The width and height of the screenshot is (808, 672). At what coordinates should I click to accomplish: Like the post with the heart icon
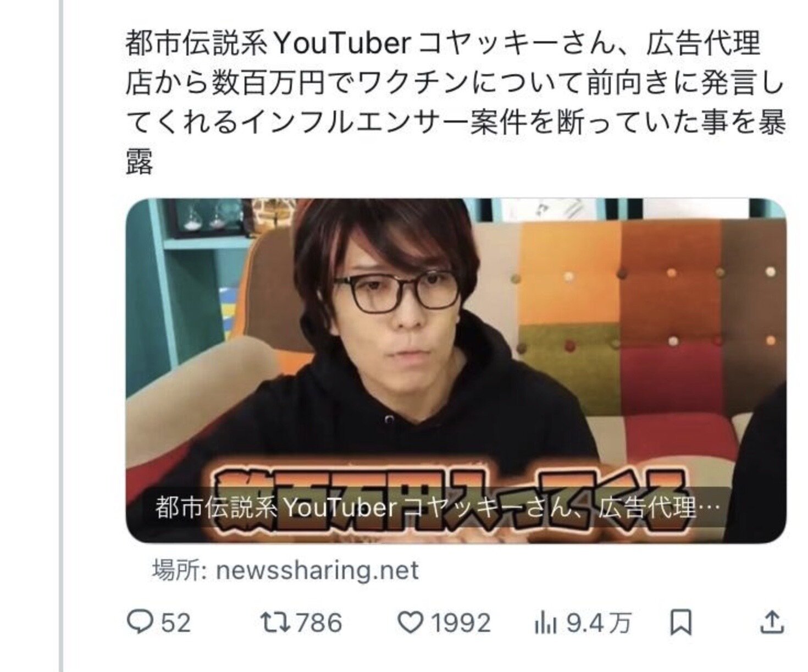409,623
